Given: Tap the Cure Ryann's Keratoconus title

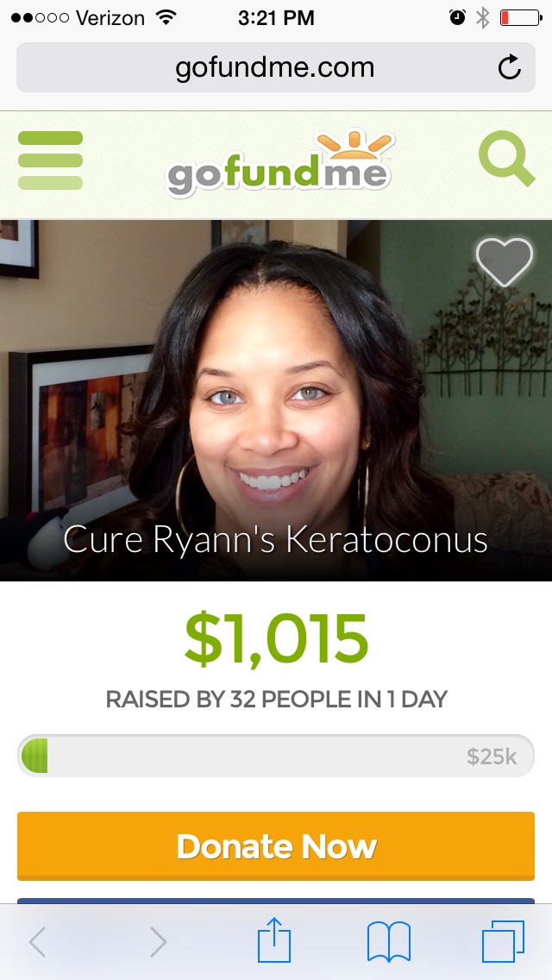Looking at the screenshot, I should pyautogui.click(x=276, y=539).
